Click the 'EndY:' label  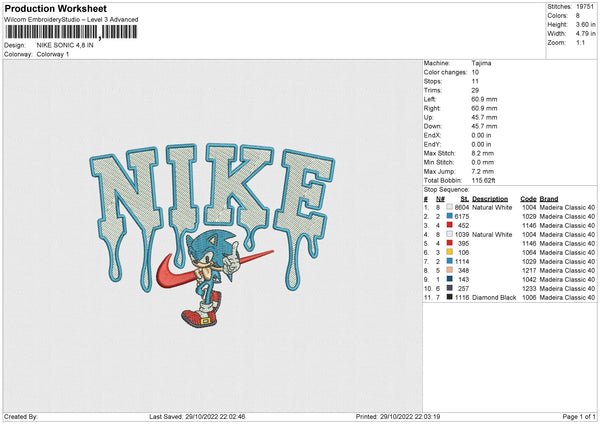[432, 144]
